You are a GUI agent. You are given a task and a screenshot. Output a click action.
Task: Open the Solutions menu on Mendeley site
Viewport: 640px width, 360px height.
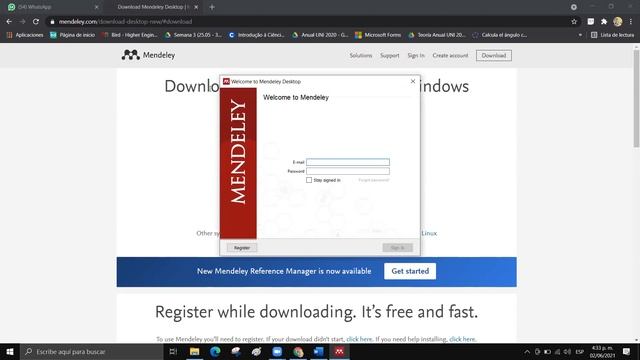tap(361, 56)
